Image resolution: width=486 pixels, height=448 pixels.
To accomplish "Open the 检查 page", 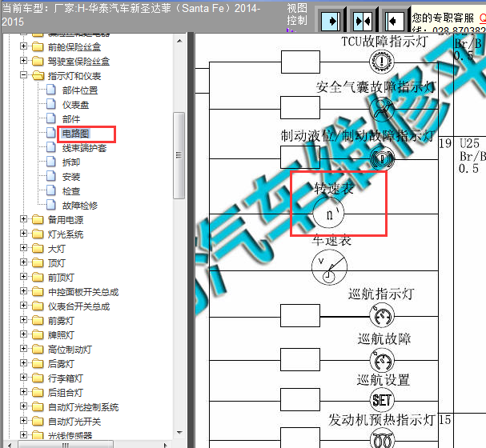I will coord(71,191).
